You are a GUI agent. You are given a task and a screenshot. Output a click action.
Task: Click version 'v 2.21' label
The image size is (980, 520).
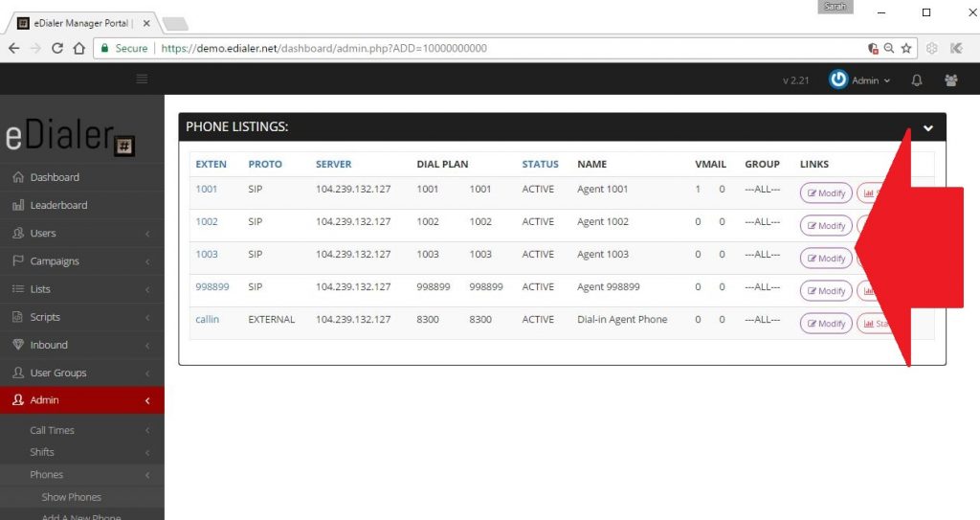(795, 80)
